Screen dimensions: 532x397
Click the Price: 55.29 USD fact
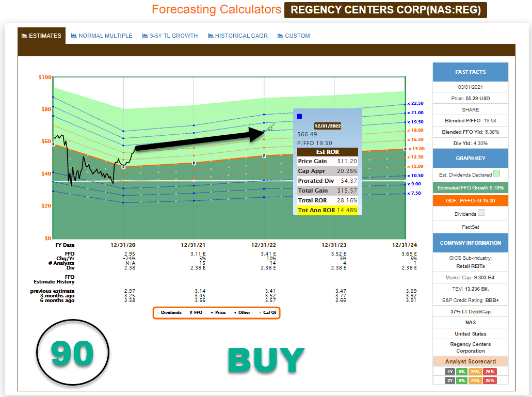point(471,99)
